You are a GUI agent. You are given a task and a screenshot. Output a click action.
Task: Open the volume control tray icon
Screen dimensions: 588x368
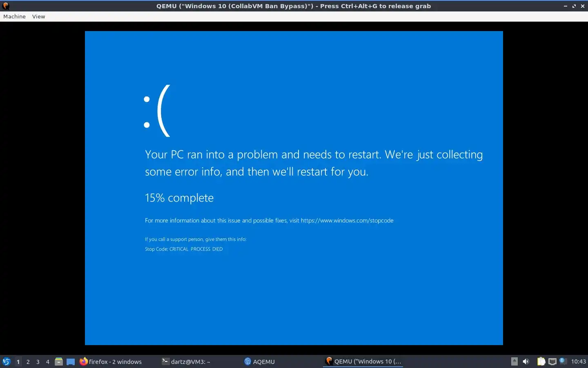[526, 361]
